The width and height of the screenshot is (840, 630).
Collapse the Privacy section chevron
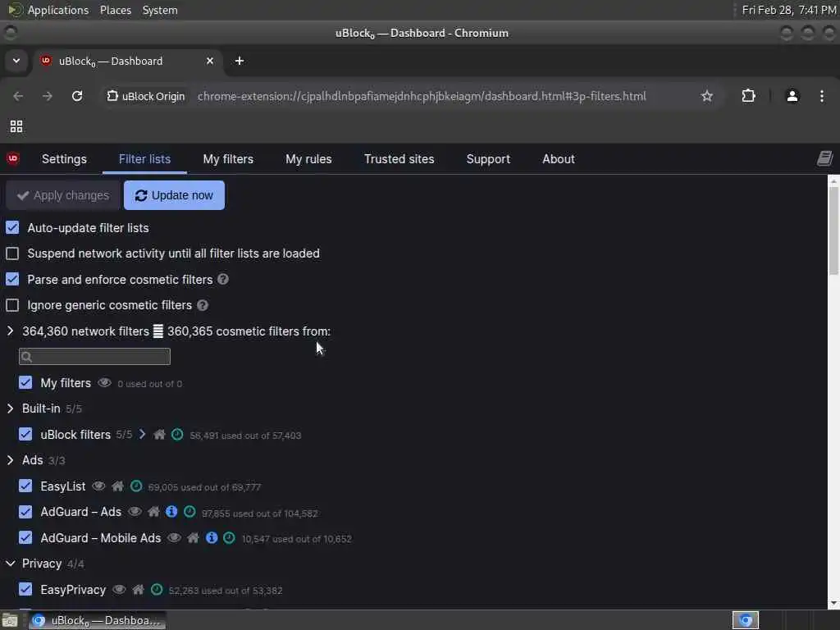pos(10,564)
